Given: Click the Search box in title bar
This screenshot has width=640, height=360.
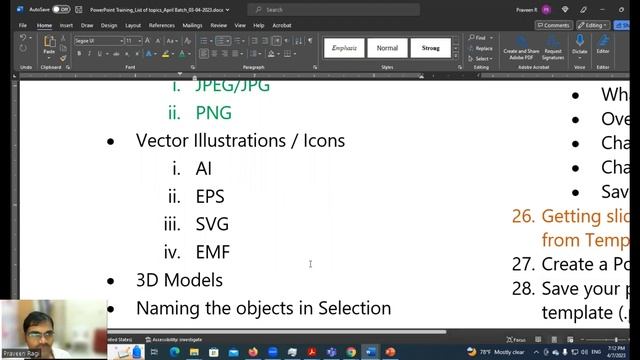Looking at the screenshot, I should coord(333,9).
